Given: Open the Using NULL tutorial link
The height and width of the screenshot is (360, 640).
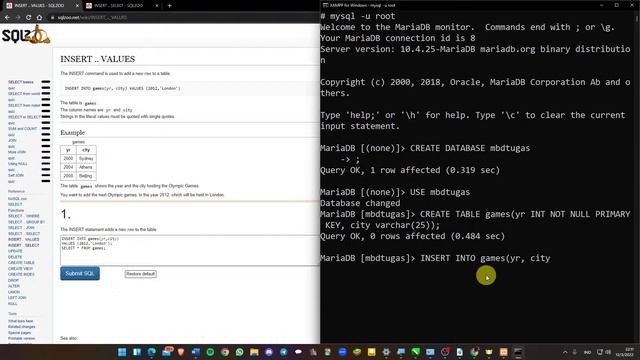Looking at the screenshot, I should point(18,164).
